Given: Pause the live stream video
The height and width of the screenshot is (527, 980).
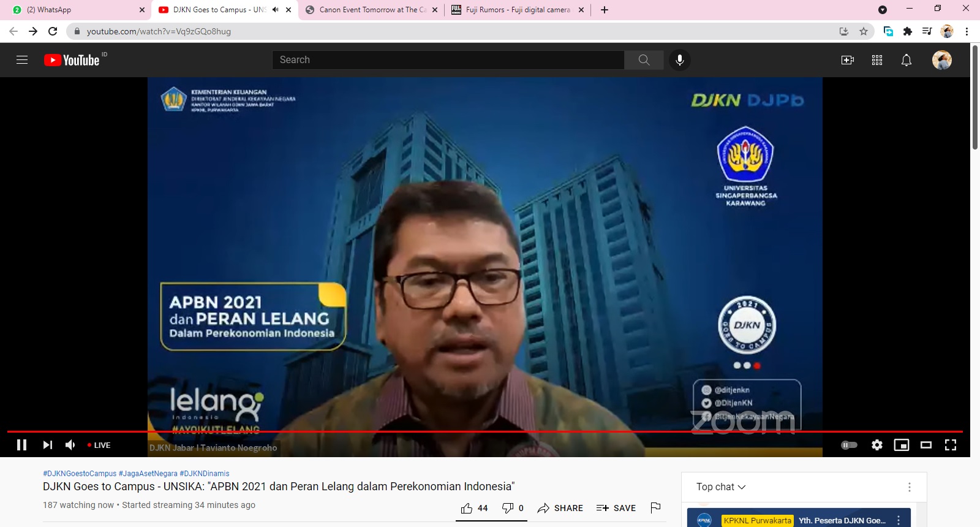Looking at the screenshot, I should [21, 445].
